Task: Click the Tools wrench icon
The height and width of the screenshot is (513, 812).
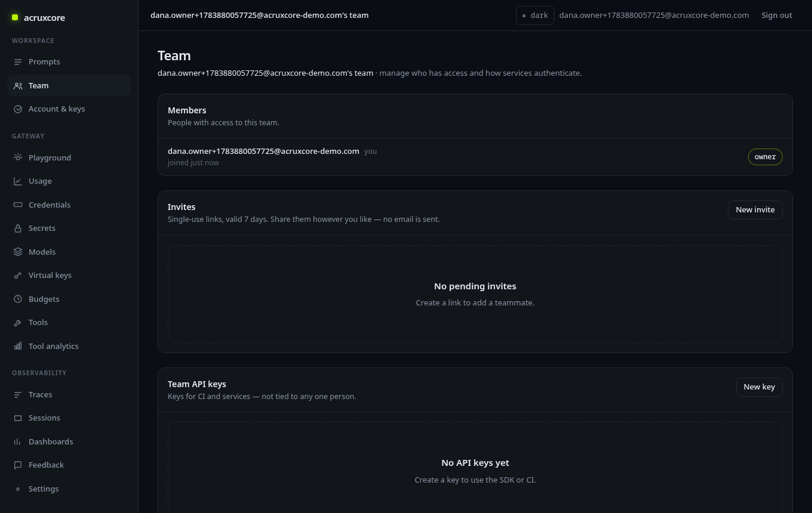Action: point(18,323)
